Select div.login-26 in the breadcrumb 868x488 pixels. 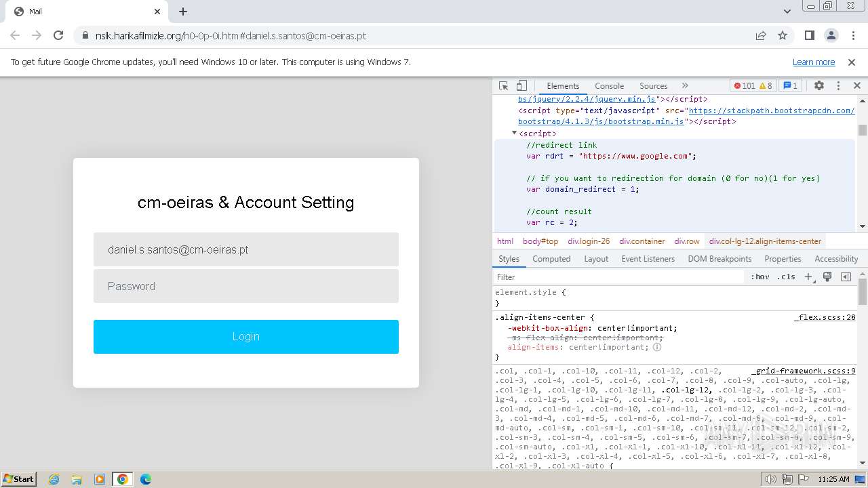pos(589,241)
